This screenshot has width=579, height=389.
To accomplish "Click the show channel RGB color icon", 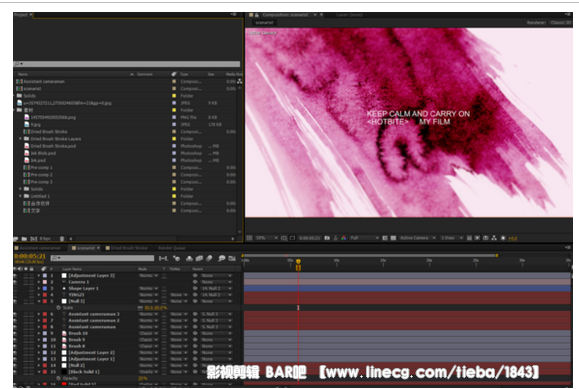I will point(344,238).
